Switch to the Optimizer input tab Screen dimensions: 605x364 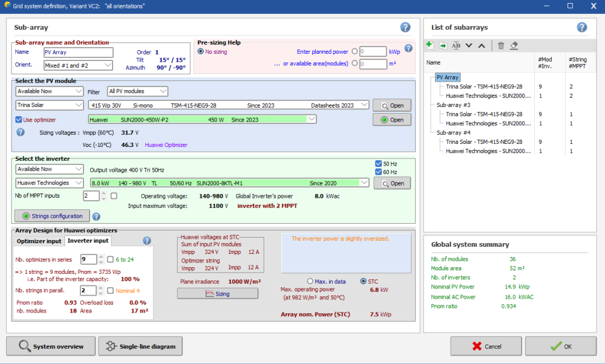pyautogui.click(x=39, y=241)
